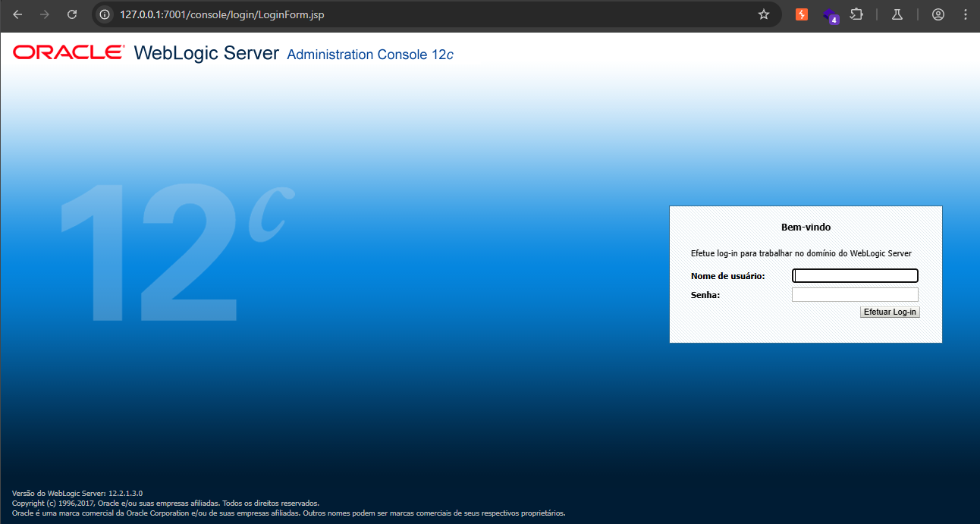
Task: Open the Extensions puzzle icon
Action: tap(857, 14)
